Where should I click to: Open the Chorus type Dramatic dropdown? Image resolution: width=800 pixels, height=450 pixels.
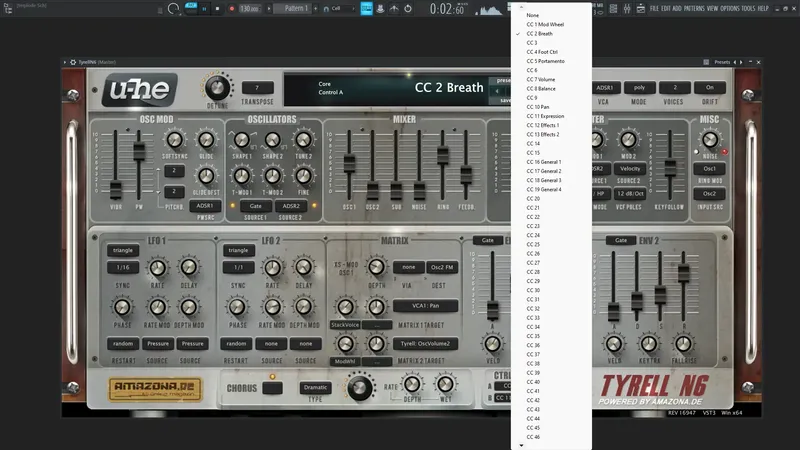[316, 387]
